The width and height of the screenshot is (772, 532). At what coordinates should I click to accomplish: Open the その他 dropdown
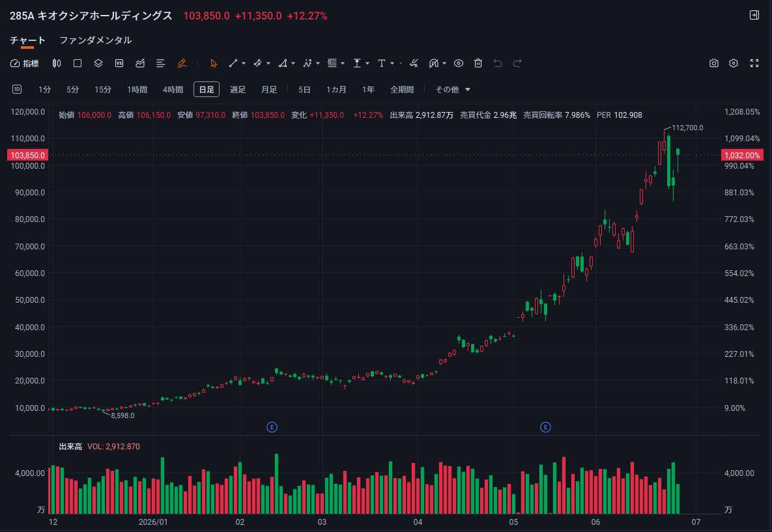click(x=453, y=90)
